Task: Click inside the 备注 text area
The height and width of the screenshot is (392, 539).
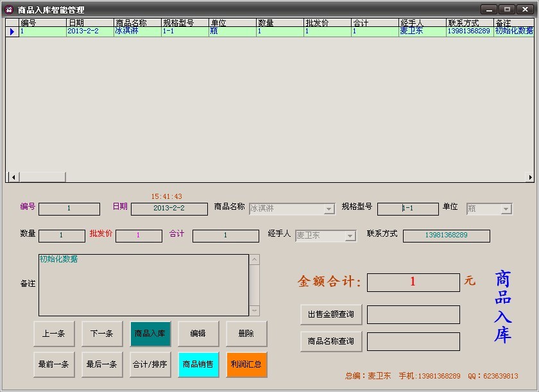Action: [x=144, y=285]
